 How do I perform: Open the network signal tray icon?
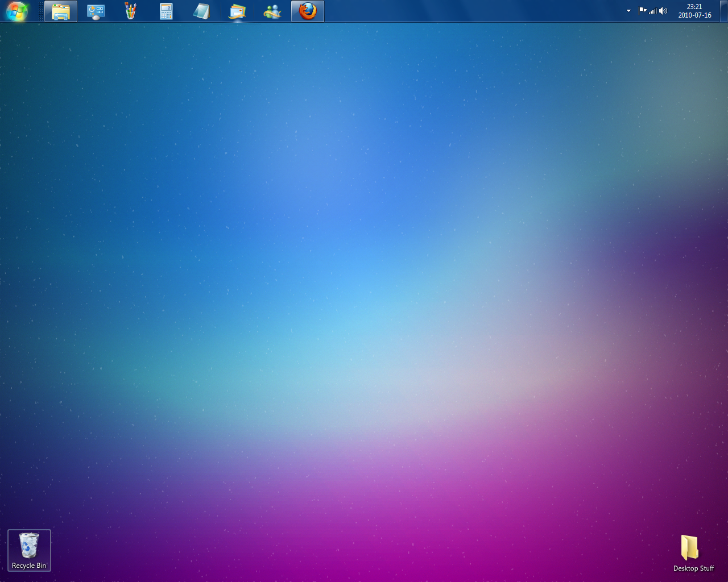coord(653,11)
